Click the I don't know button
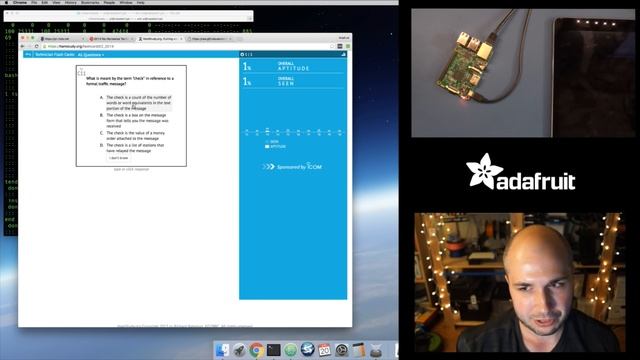Screen dimensions: 640x360 119,158
